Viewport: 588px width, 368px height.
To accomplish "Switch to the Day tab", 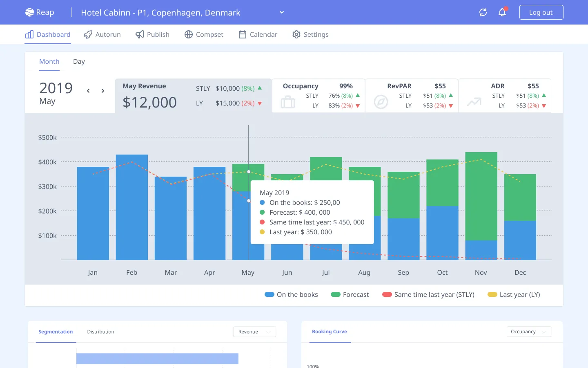I will pyautogui.click(x=79, y=61).
